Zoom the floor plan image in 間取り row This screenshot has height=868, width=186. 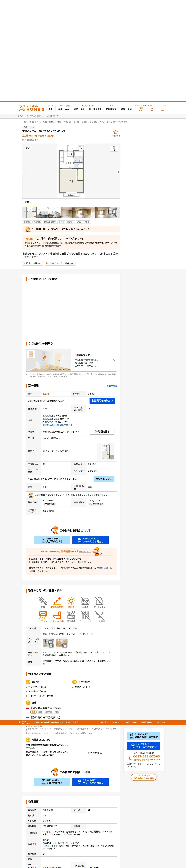106,451
